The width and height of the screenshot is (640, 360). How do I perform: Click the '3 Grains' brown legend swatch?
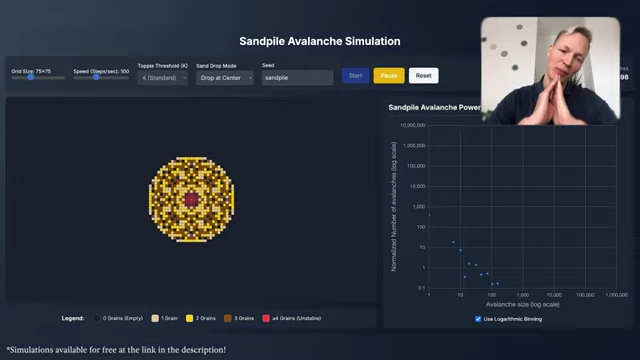[228, 318]
